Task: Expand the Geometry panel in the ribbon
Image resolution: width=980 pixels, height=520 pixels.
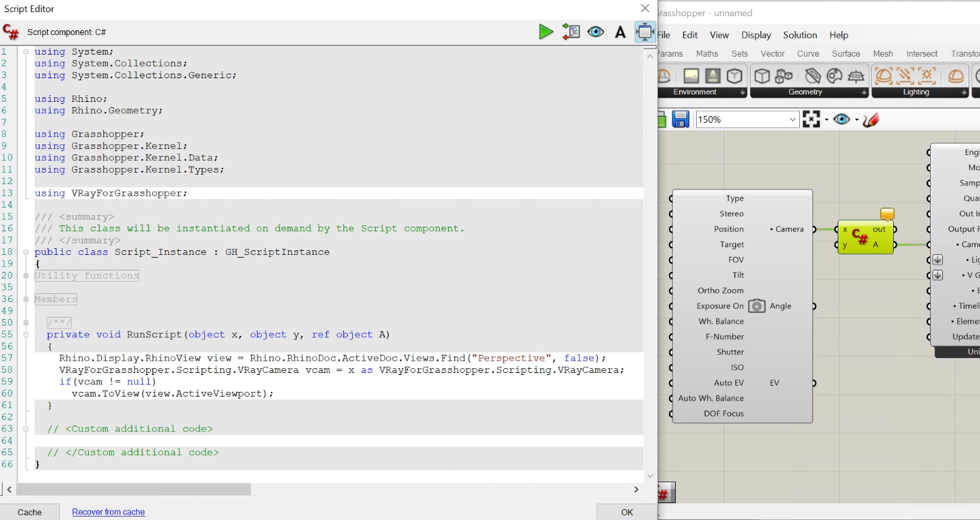Action: pos(863,92)
